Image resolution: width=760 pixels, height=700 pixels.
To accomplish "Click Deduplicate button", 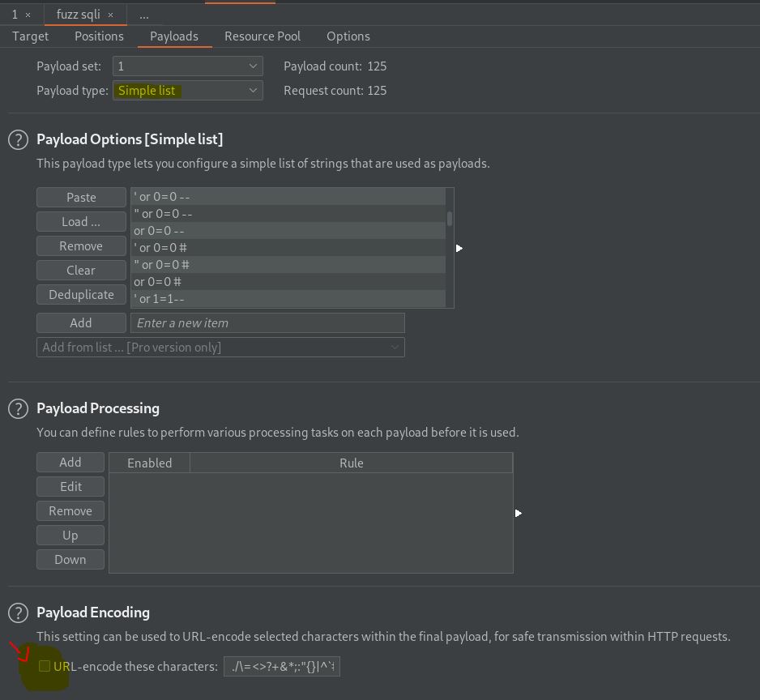I will (x=81, y=294).
